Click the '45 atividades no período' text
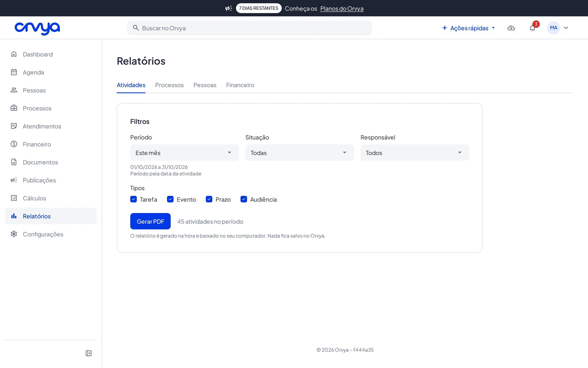 pos(210,221)
